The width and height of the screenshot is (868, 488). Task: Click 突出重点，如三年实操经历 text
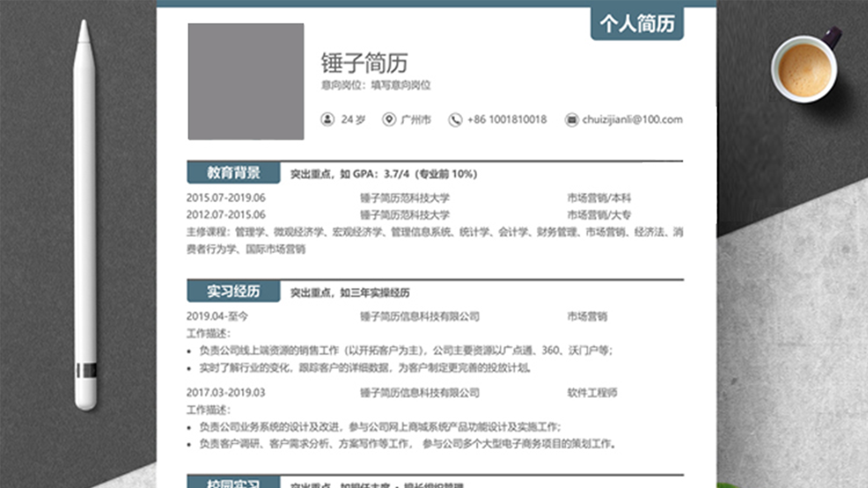tap(350, 293)
